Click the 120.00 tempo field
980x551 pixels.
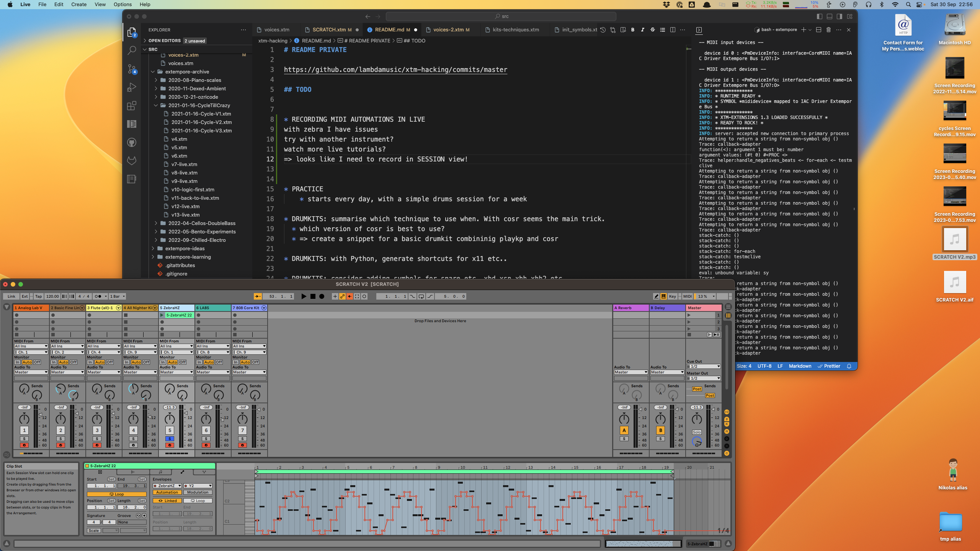coord(52,296)
